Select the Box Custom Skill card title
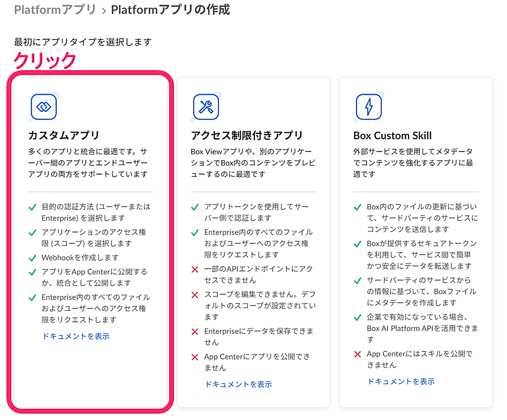Screen dimensions: 507x420 pyautogui.click(x=392, y=136)
